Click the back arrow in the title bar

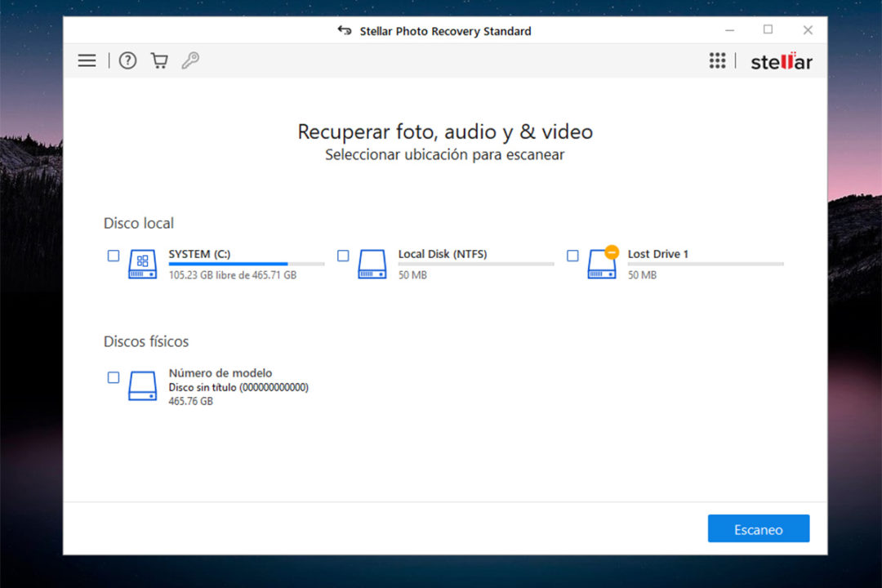click(345, 30)
